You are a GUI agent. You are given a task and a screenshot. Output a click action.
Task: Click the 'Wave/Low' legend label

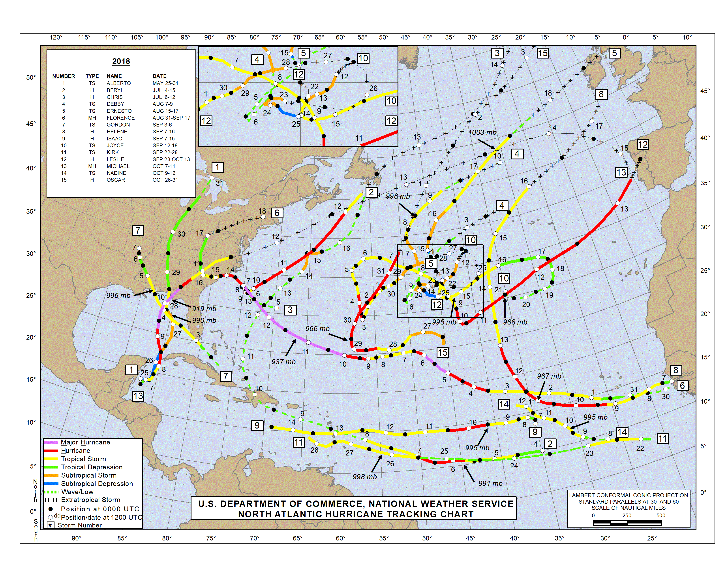click(x=77, y=492)
